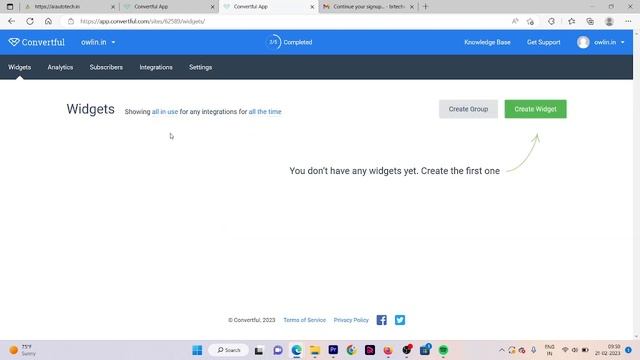The width and height of the screenshot is (640, 360).
Task: Open the browser extensions icon
Action: pos(551,21)
